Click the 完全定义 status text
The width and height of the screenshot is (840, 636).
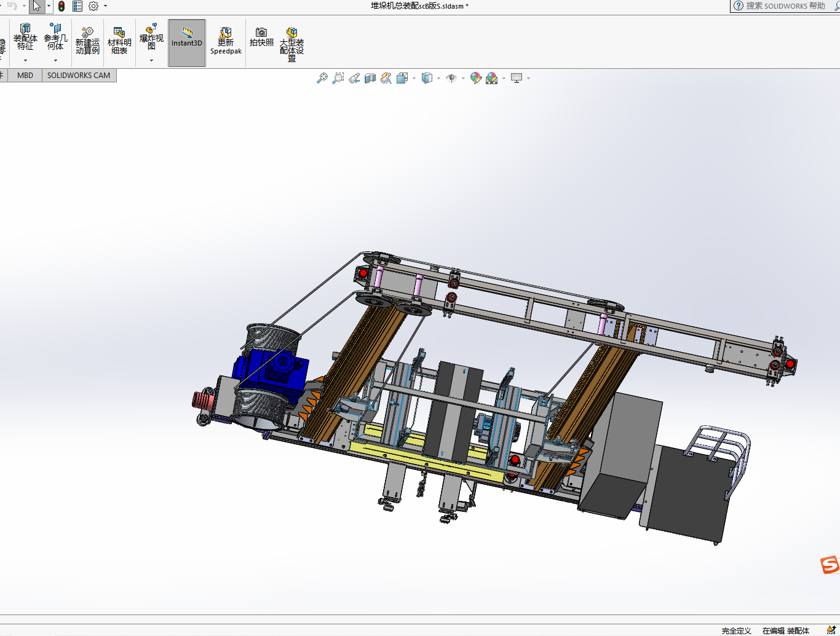[x=736, y=631]
